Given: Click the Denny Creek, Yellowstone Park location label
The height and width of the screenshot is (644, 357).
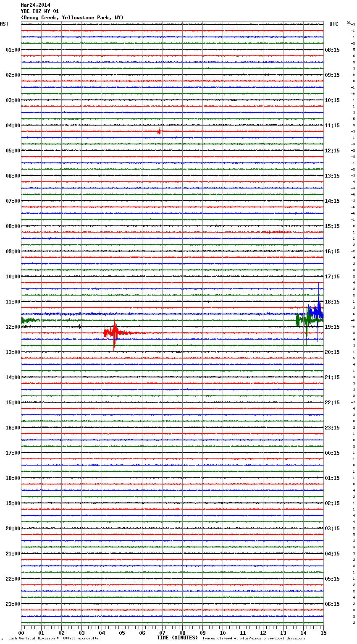Looking at the screenshot, I should click(x=72, y=18).
